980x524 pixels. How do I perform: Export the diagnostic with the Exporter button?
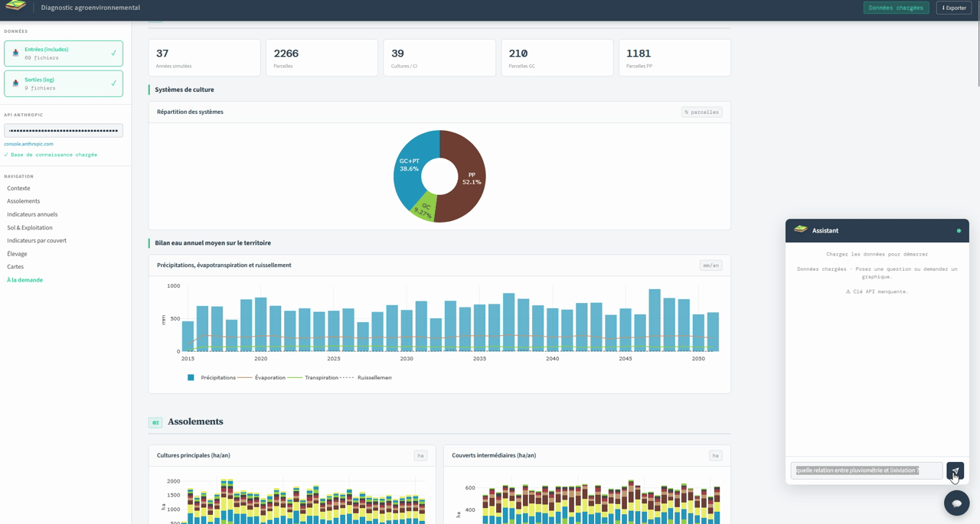point(953,8)
